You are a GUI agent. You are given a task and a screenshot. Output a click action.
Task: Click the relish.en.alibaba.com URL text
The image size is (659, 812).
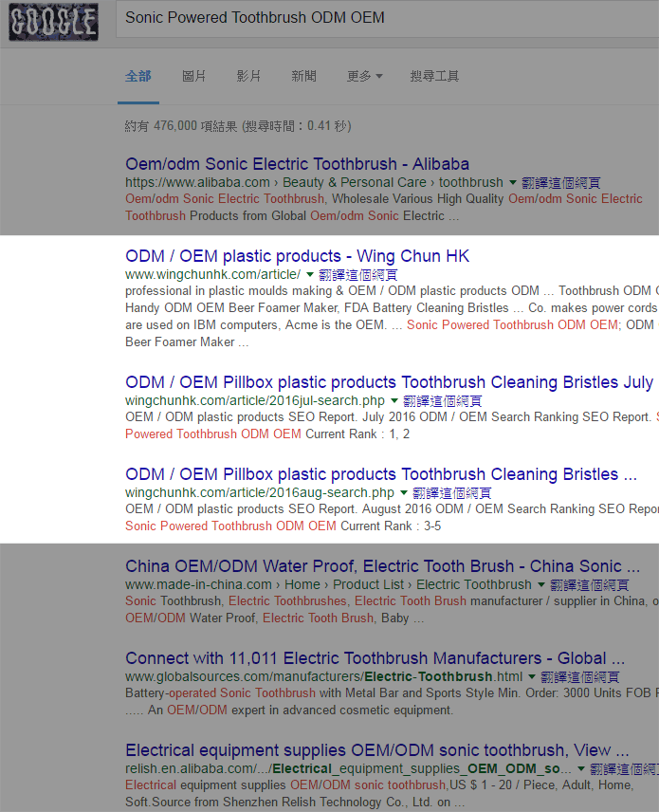[x=348, y=769]
